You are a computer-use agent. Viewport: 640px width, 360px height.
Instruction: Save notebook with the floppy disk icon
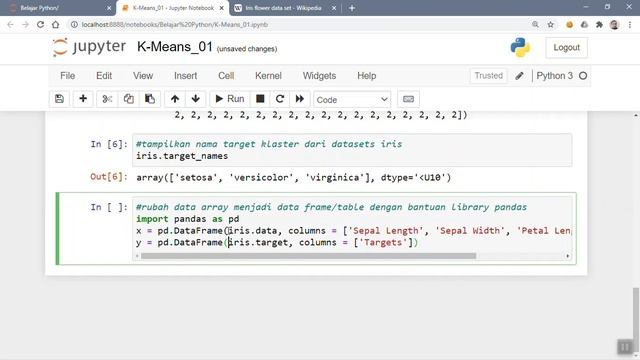[x=59, y=99]
